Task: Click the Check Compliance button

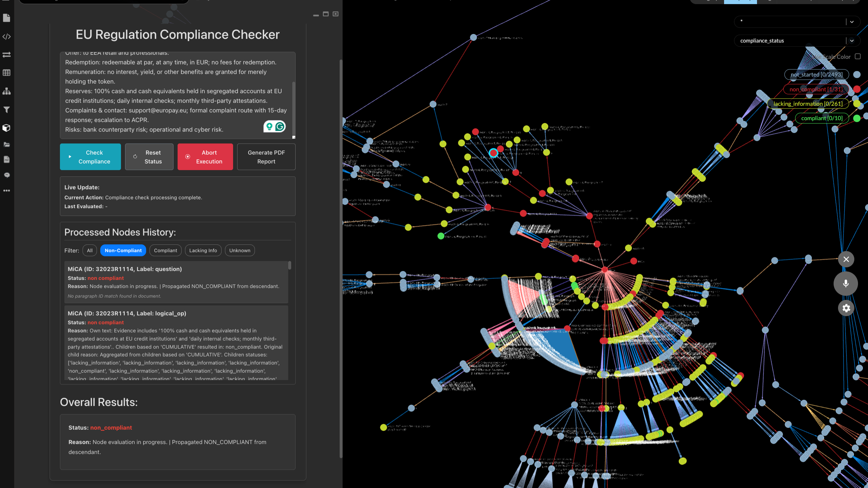Action: pyautogui.click(x=90, y=157)
